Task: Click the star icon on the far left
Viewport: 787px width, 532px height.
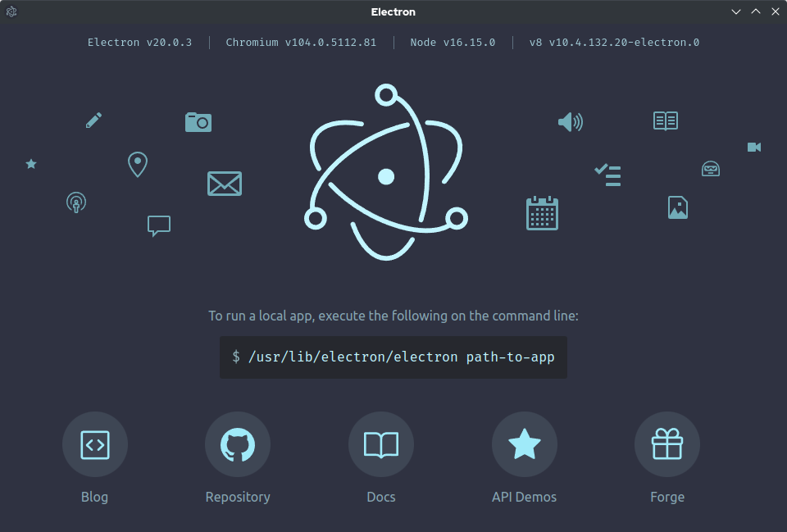Action: pos(31,164)
